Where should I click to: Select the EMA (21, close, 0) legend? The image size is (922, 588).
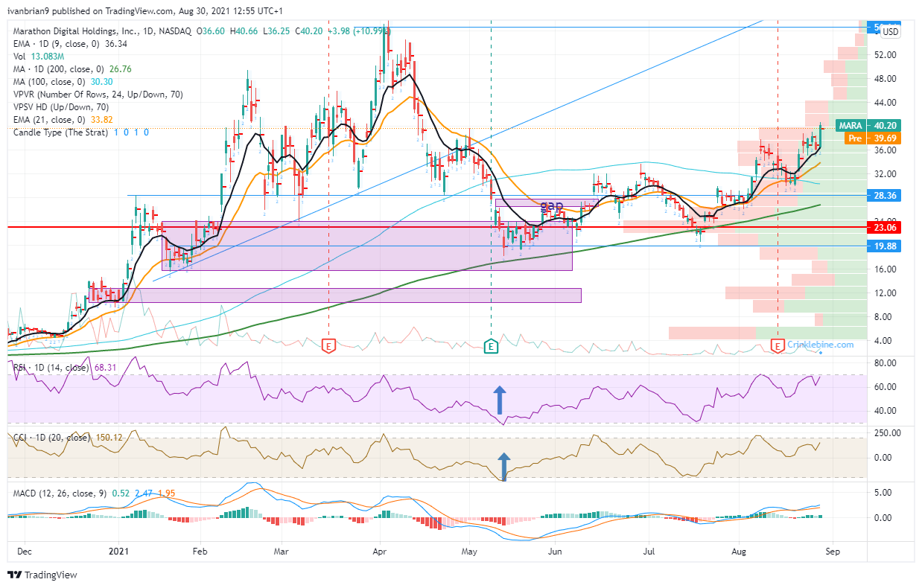pos(63,120)
